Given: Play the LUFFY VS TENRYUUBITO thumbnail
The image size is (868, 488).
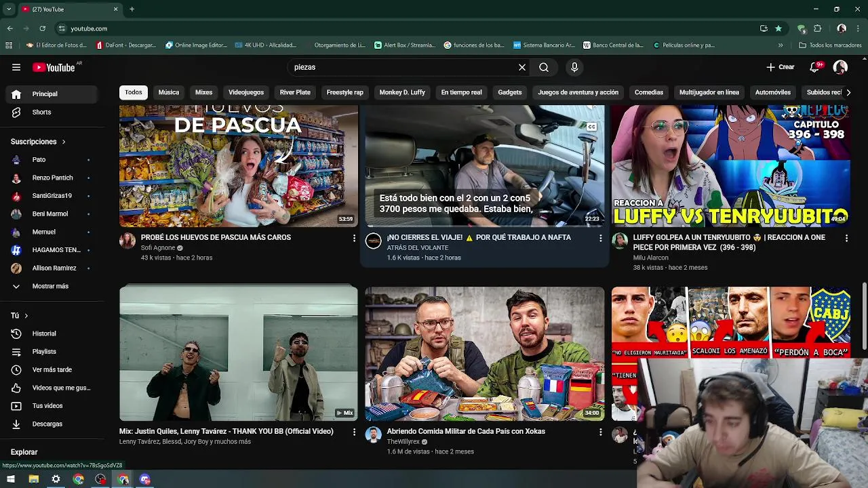Looking at the screenshot, I should click(x=731, y=166).
